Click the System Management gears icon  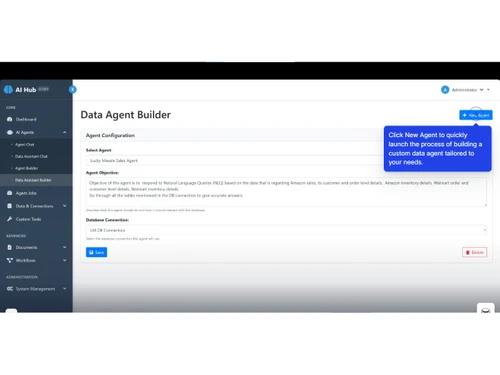point(10,289)
